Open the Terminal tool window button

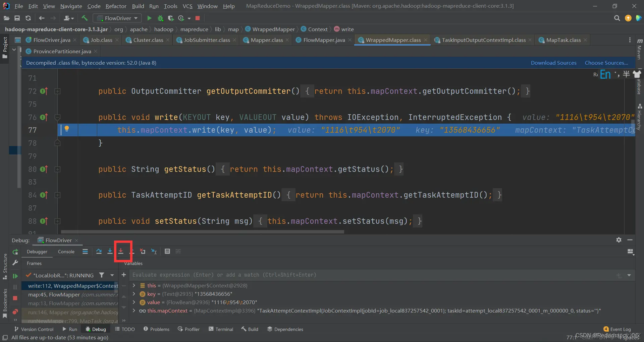pos(221,329)
